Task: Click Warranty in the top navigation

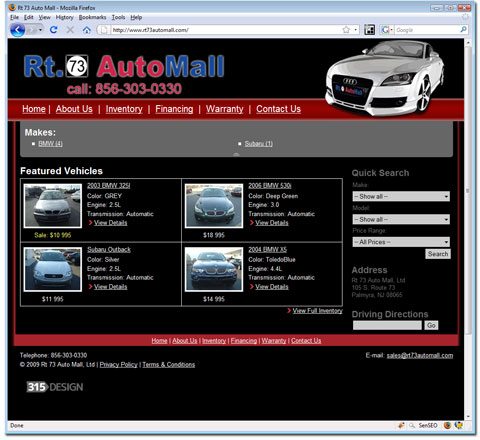Action: pos(225,109)
